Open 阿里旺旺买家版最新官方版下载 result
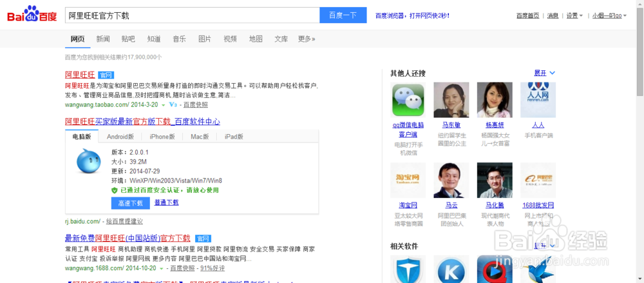The width and height of the screenshot is (644, 283). (x=142, y=122)
